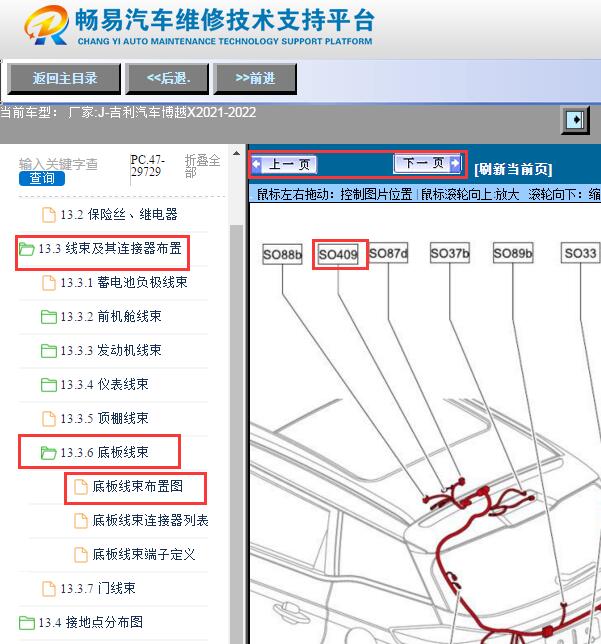Click the 返回主目录 button
Image resolution: width=601 pixels, height=644 pixels.
pos(64,78)
